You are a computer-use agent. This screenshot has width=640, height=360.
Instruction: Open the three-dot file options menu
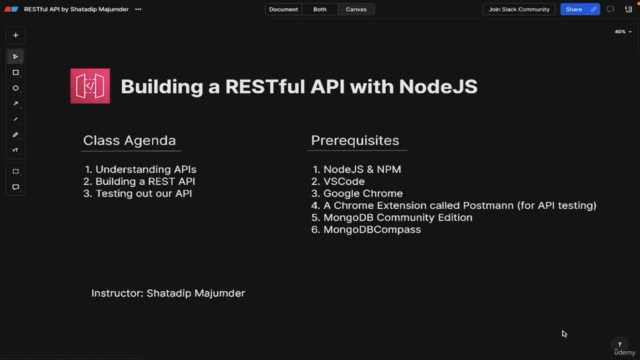click(138, 9)
